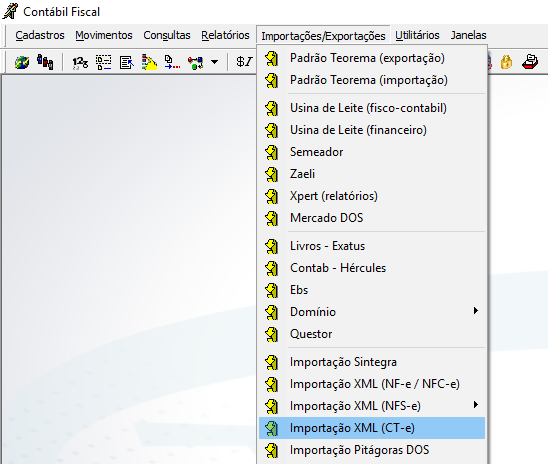The image size is (548, 464).
Task: Close the Importações/Exportações menu header
Action: pos(323,36)
